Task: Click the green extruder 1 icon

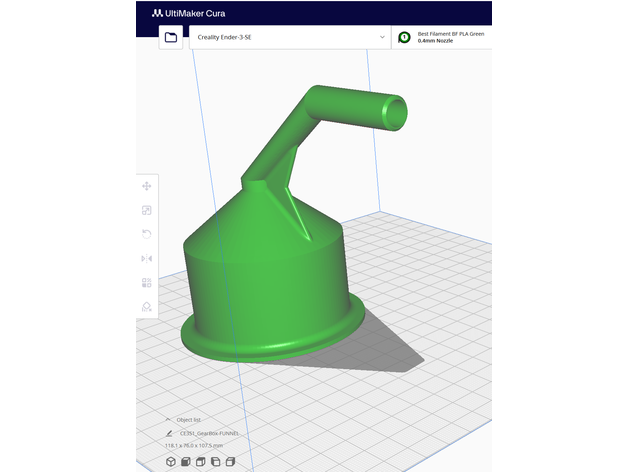Action: click(x=404, y=37)
